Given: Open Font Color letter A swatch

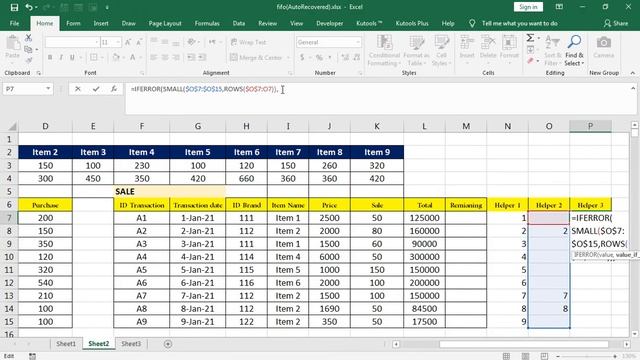Looking at the screenshot, I should tap(133, 58).
